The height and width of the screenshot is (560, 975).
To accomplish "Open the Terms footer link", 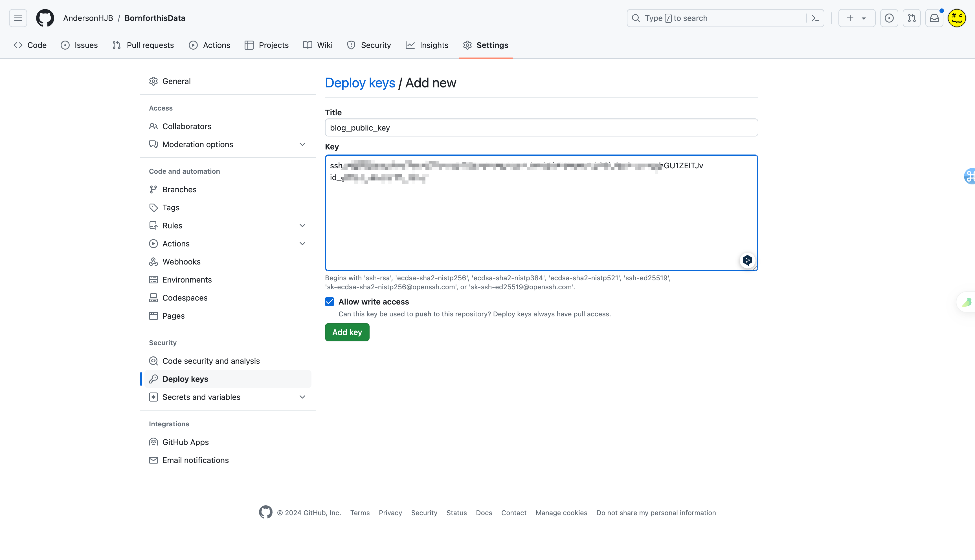I will (360, 513).
